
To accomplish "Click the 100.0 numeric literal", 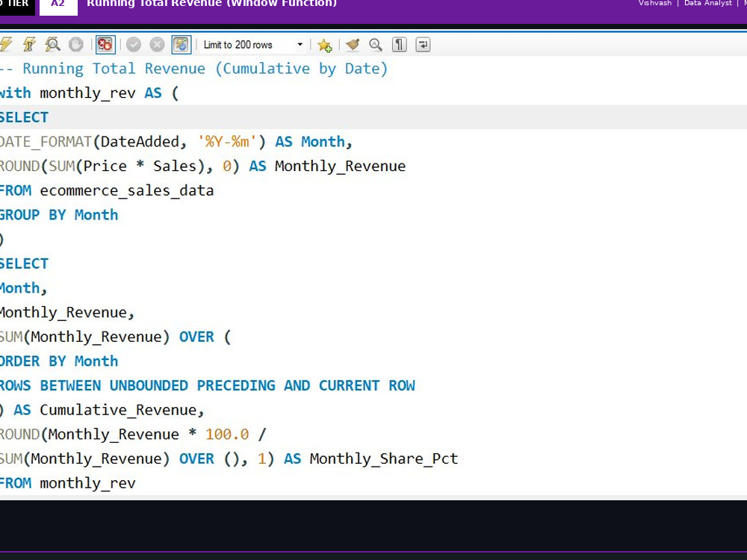I will tap(227, 435).
